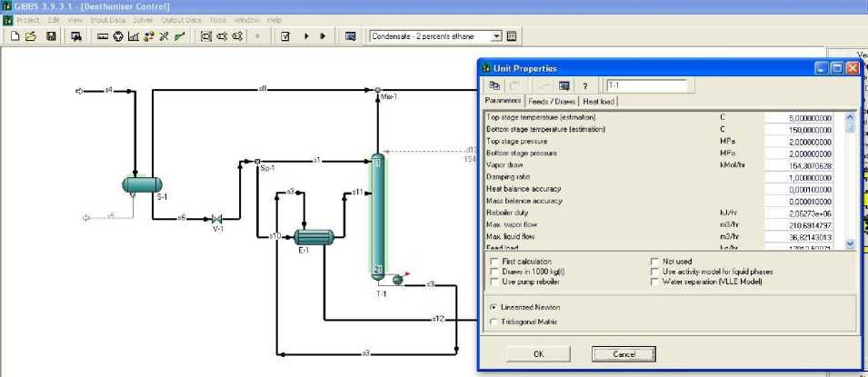Open the Edit menu
Image resolution: width=868 pixels, height=377 pixels.
[x=54, y=20]
